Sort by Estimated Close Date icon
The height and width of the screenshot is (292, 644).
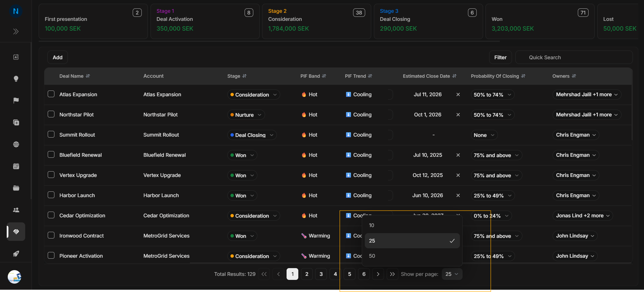tap(455, 76)
